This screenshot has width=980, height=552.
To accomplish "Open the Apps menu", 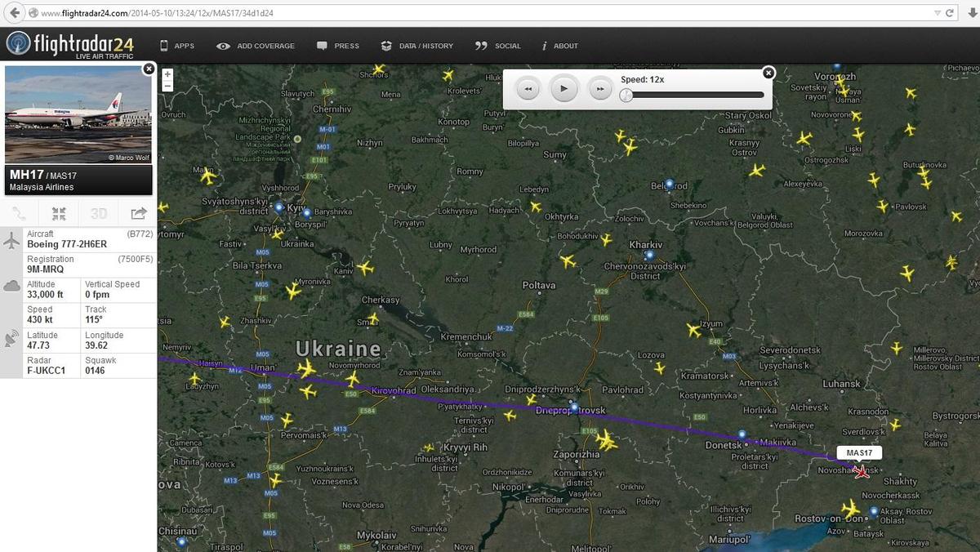I will (176, 46).
